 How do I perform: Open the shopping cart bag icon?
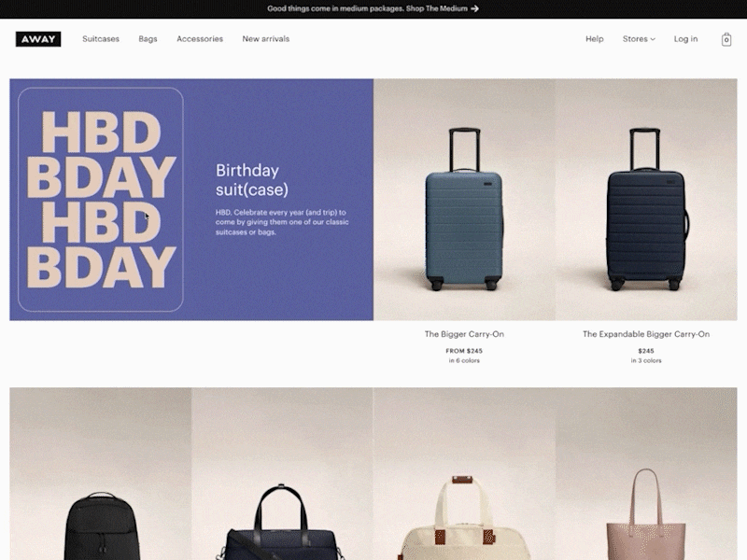point(726,39)
